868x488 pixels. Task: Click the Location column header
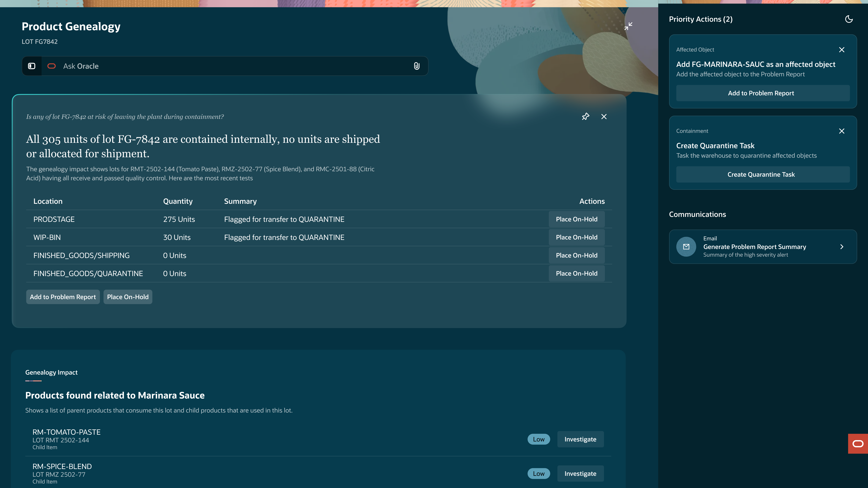[x=48, y=201]
